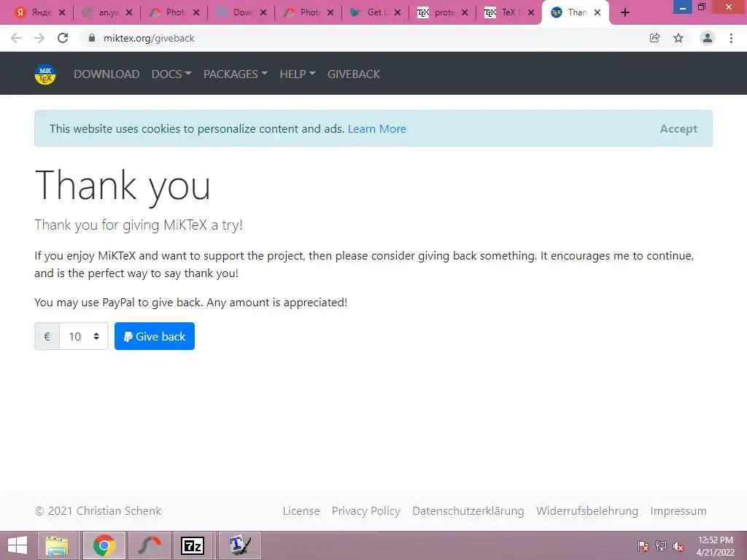Expand the HELP dropdown menu

[x=298, y=74]
